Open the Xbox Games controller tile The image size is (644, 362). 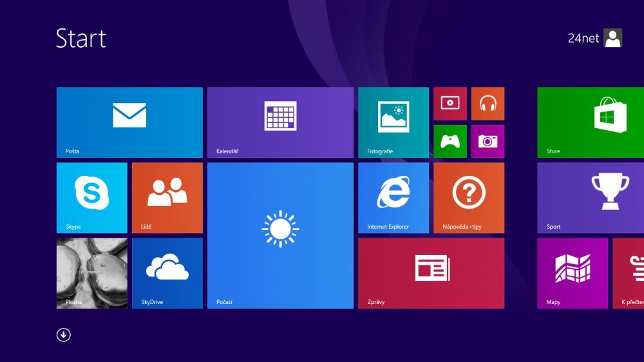450,141
